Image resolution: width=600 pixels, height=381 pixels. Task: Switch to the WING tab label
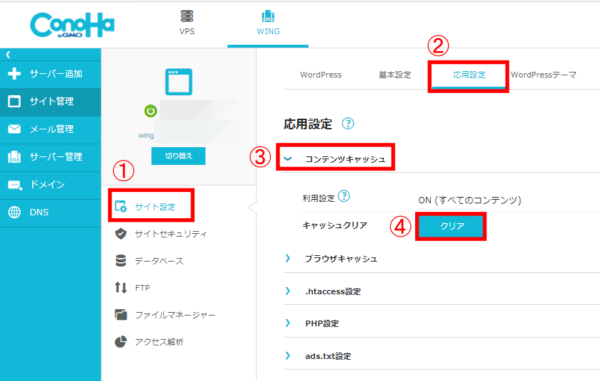(268, 31)
